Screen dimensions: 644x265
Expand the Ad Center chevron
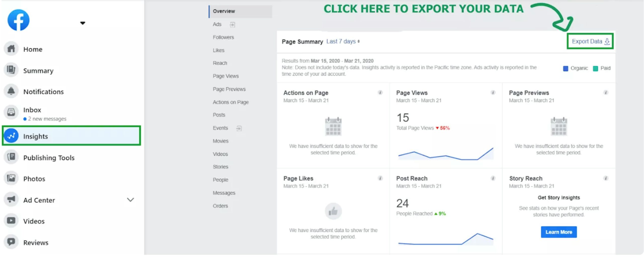(130, 200)
